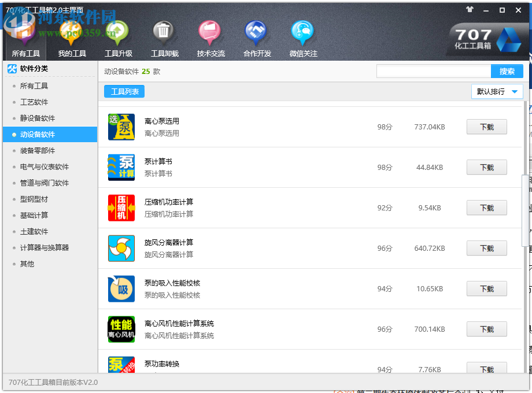Focus the search input field
The image size is (532, 393).
click(434, 71)
